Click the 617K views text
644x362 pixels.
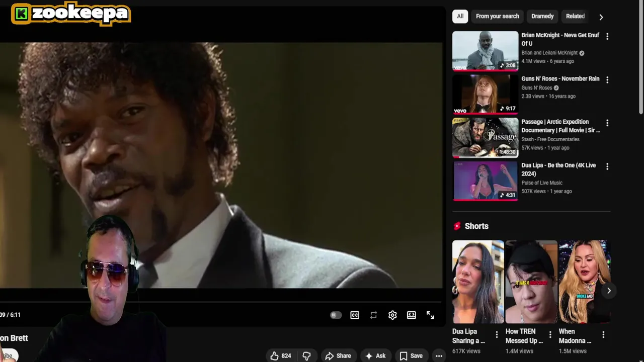click(x=466, y=351)
